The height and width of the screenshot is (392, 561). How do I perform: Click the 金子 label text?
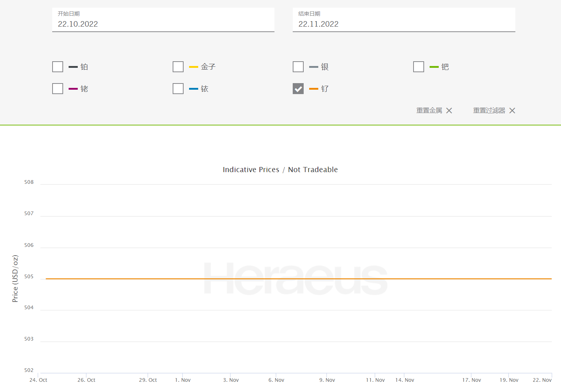click(x=208, y=67)
